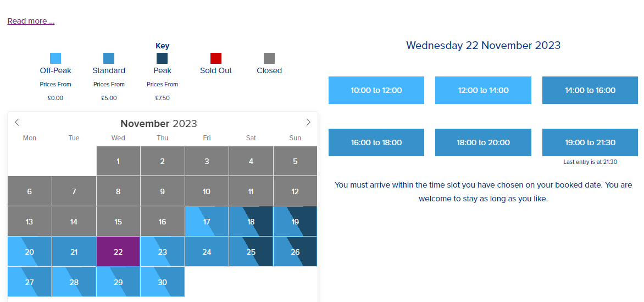Click the November 2023 month title
Screen dimensions: 644x302
159,124
